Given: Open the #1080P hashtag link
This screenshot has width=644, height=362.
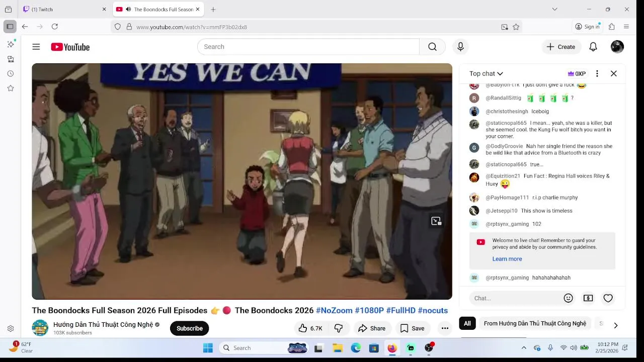Looking at the screenshot, I should click(369, 310).
